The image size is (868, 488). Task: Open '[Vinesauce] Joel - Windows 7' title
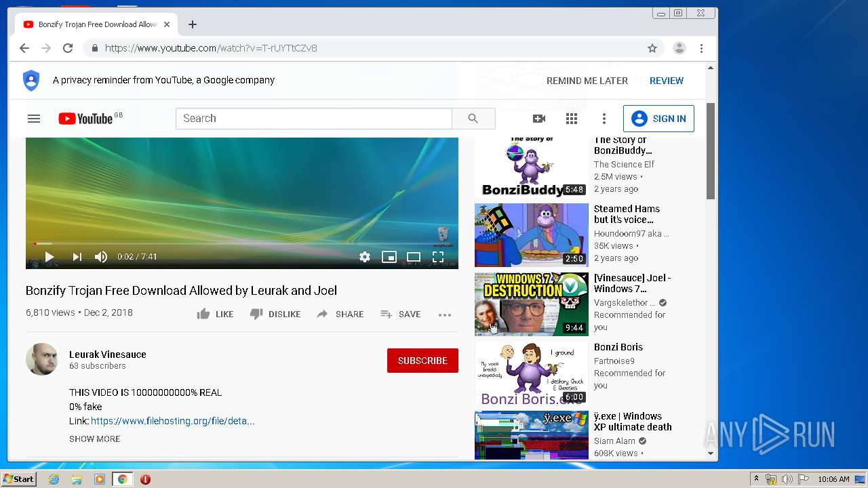633,283
